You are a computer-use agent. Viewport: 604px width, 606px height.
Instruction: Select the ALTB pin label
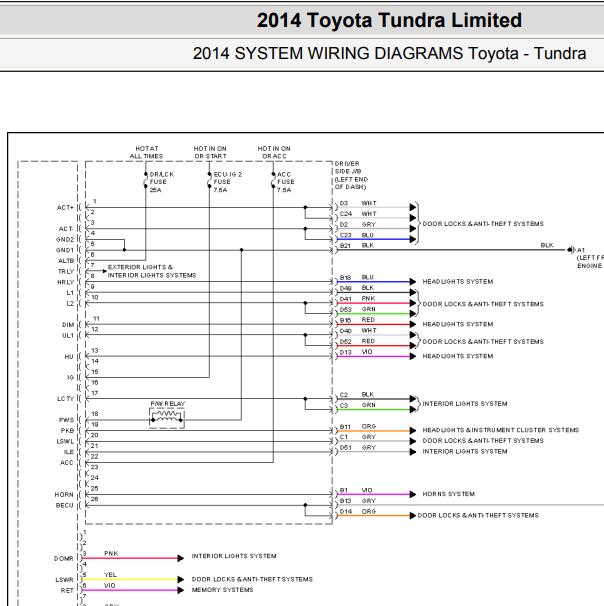click(66, 261)
